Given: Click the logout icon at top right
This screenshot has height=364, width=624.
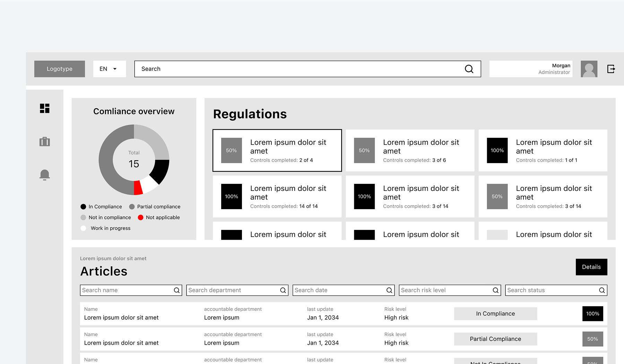Looking at the screenshot, I should pyautogui.click(x=611, y=69).
